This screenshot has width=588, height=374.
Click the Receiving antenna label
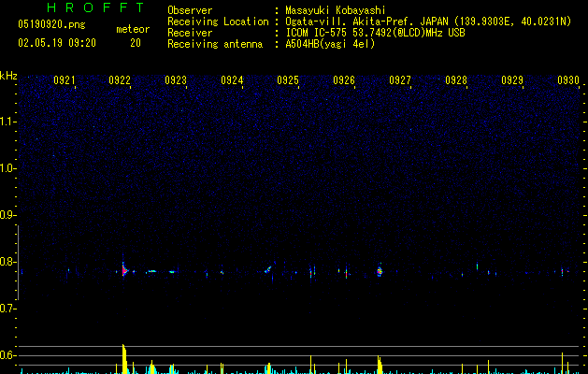coord(215,44)
